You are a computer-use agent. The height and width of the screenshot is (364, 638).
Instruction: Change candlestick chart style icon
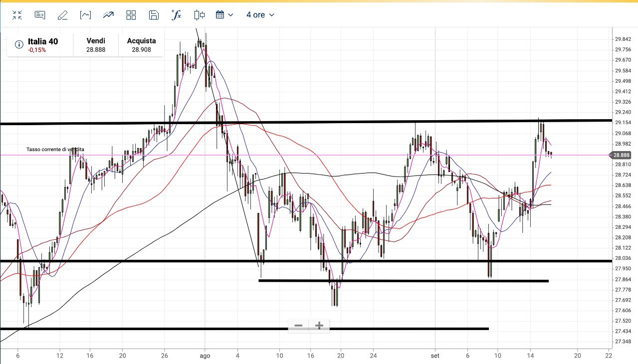click(200, 15)
